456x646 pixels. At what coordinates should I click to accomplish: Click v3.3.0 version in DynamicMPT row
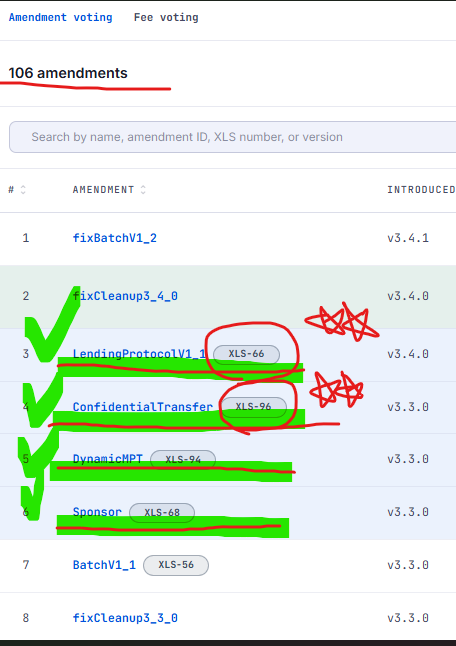point(408,459)
